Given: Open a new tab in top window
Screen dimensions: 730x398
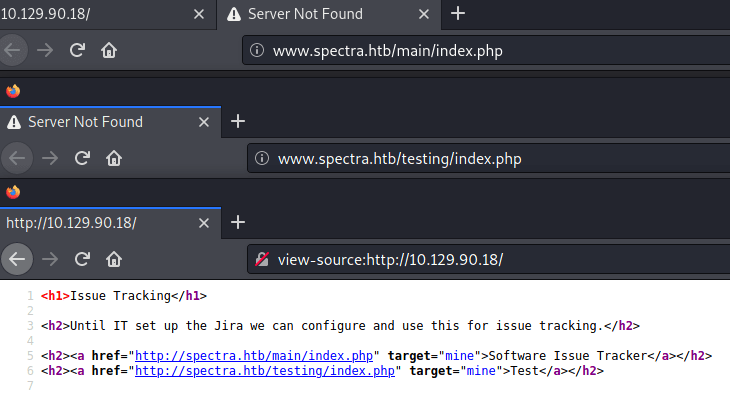Looking at the screenshot, I should tap(458, 13).
